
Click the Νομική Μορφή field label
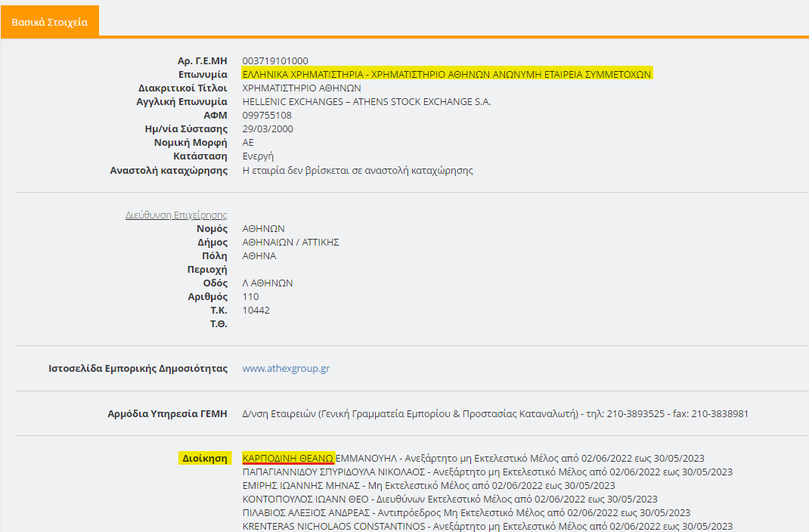pyautogui.click(x=191, y=143)
